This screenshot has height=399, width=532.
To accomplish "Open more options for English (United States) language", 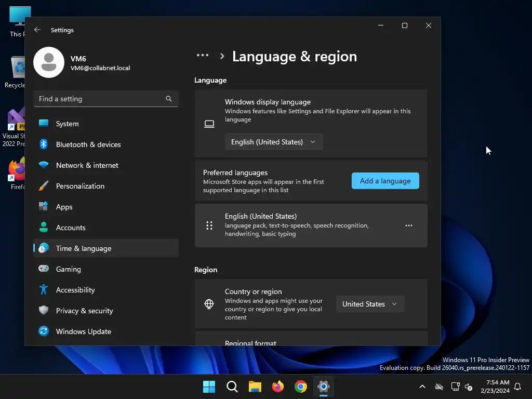I will [x=409, y=225].
